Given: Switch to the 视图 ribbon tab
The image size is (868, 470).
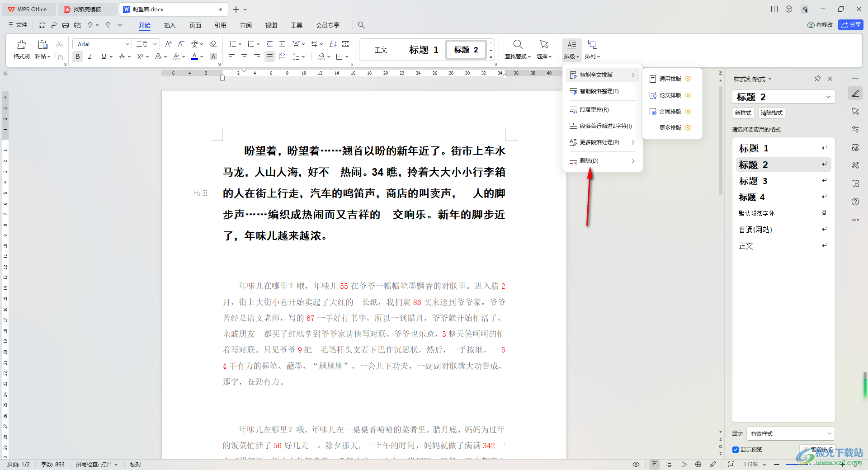Looking at the screenshot, I should [x=271, y=25].
